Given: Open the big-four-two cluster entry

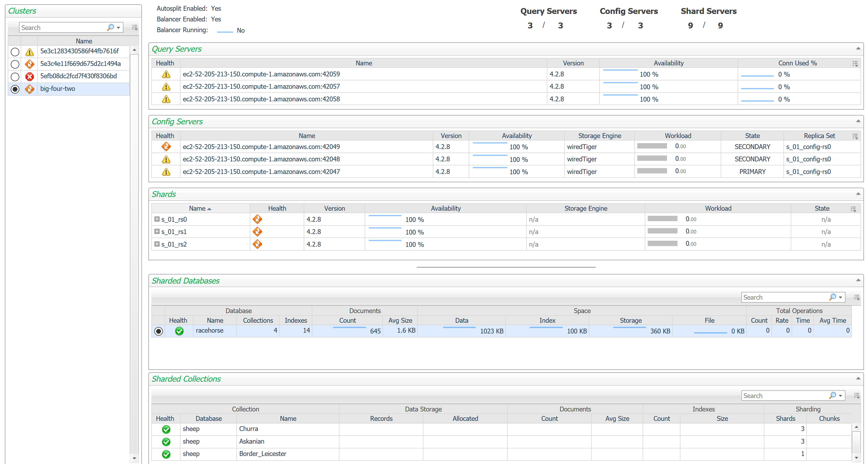Looking at the screenshot, I should click(58, 89).
